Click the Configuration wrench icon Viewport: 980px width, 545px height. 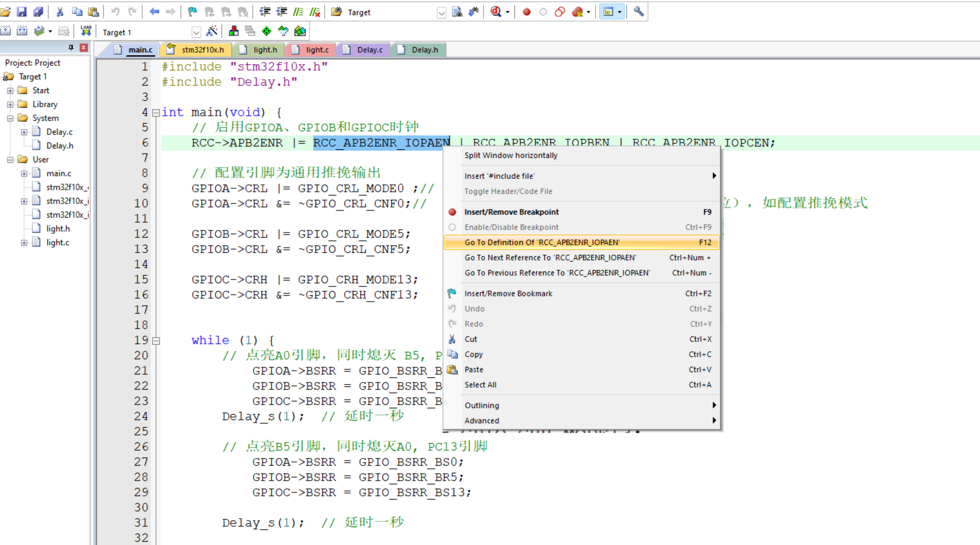click(638, 12)
